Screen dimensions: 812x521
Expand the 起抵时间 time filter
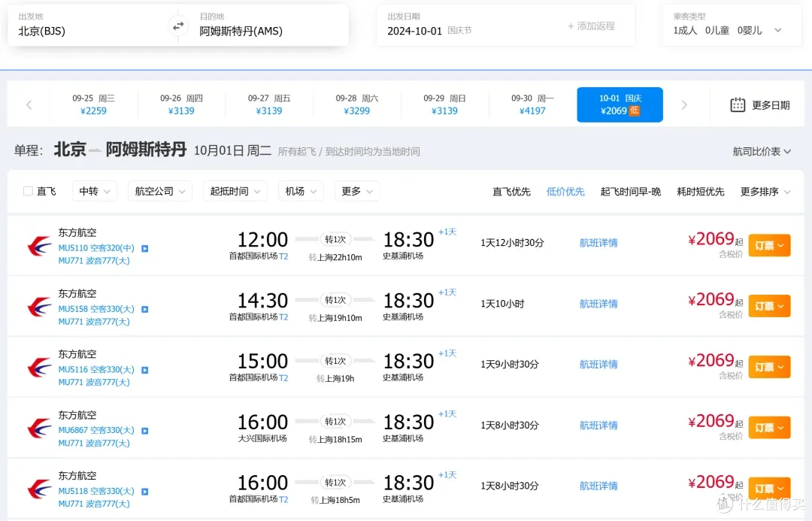pyautogui.click(x=235, y=191)
